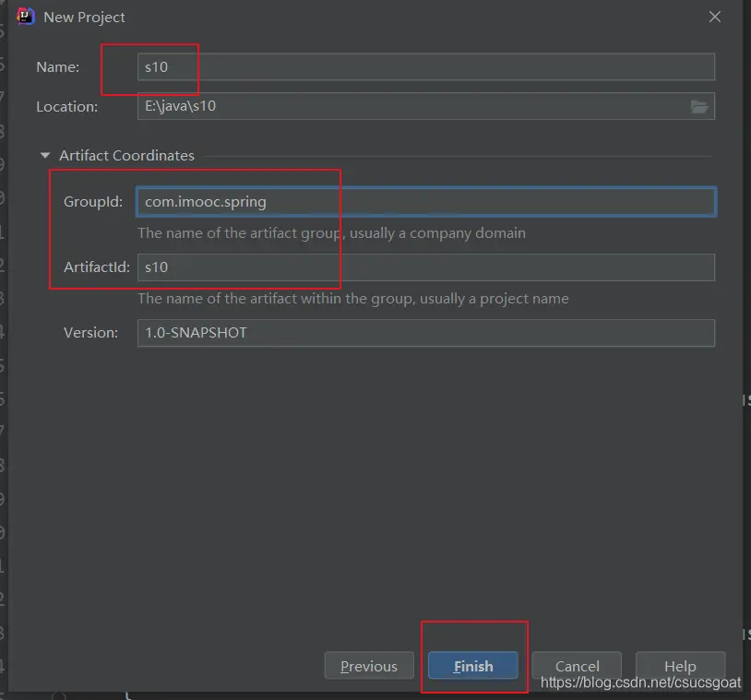751x700 pixels.
Task: Browse for project location using folder icon
Action: click(x=699, y=106)
